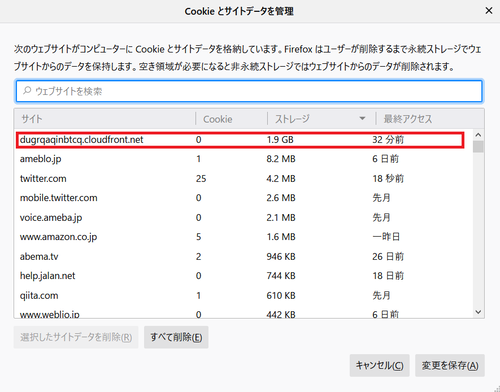500x392 pixels.
Task: Click the 8.2 MB storage value
Action: (x=281, y=159)
